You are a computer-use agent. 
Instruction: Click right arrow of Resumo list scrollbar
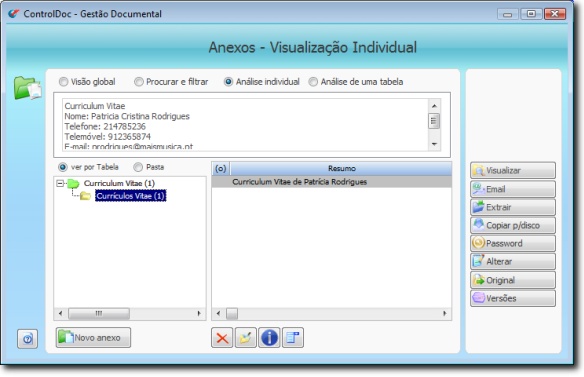444,313
